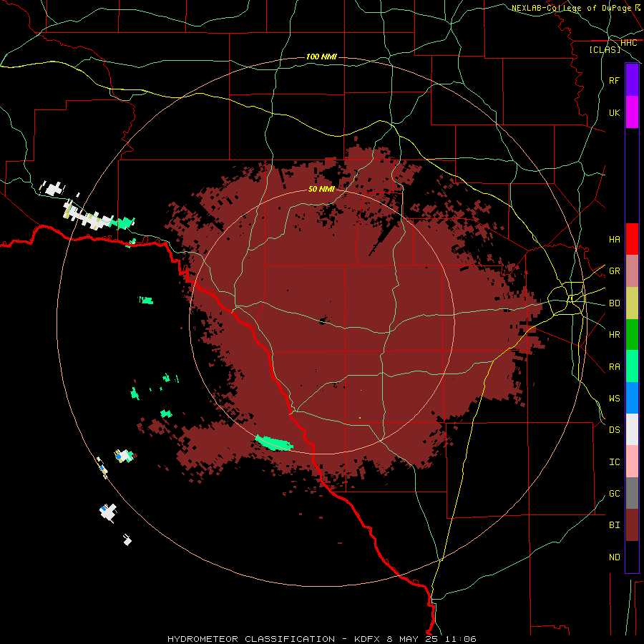Click the 'HYDROMETEOR CLASSIFICATION' title text
Viewport: 644px width, 644px height.
pos(251,639)
